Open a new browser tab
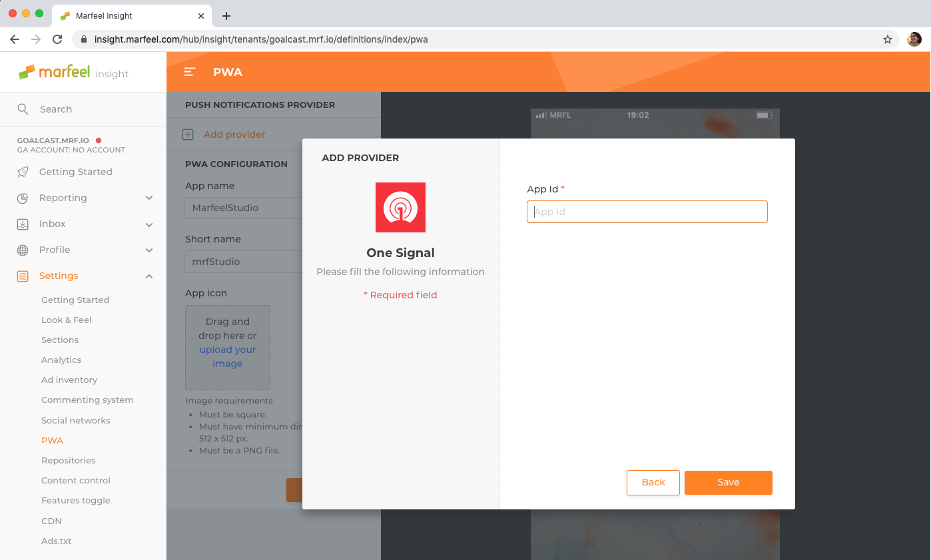931x560 pixels. [x=226, y=15]
